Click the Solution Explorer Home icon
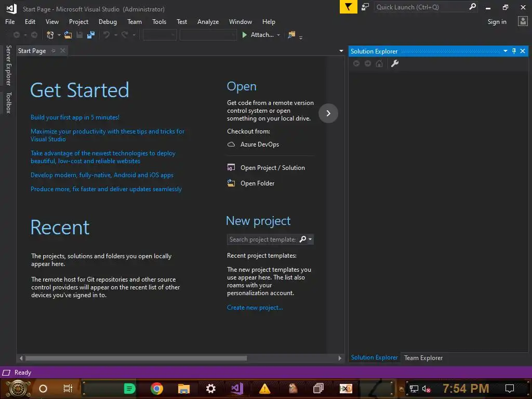This screenshot has width=532, height=399. [379, 63]
